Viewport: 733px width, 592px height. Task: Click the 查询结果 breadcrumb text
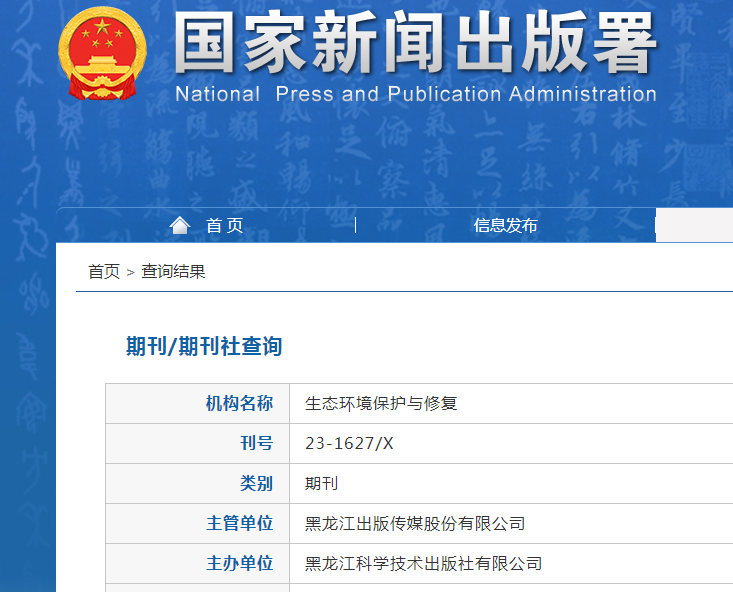[173, 272]
